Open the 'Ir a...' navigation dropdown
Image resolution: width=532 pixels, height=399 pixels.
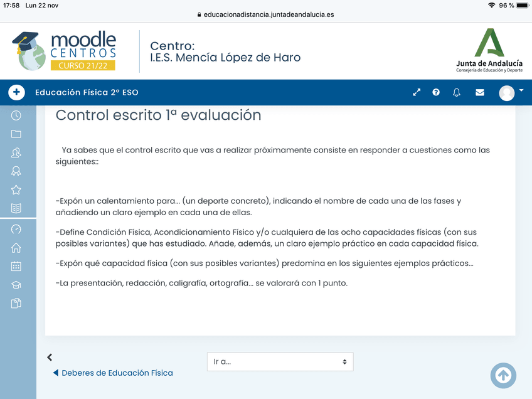[280, 361]
